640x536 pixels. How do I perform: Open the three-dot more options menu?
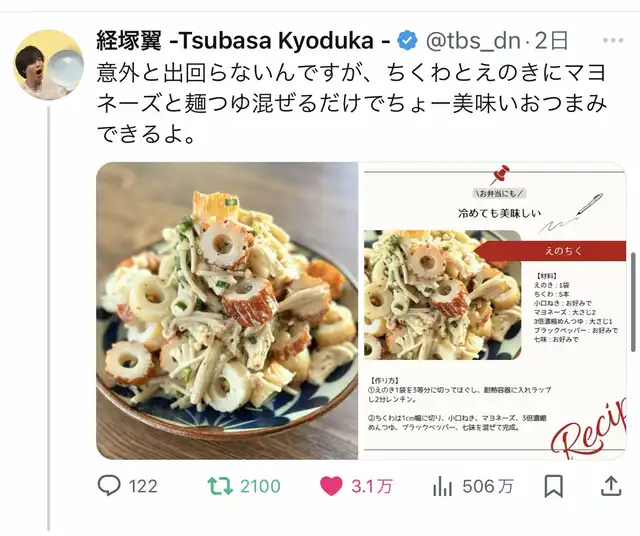613,40
